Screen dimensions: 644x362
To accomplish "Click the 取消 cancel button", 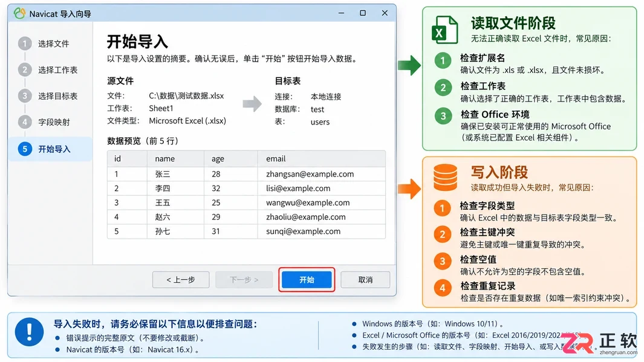I will coord(365,280).
